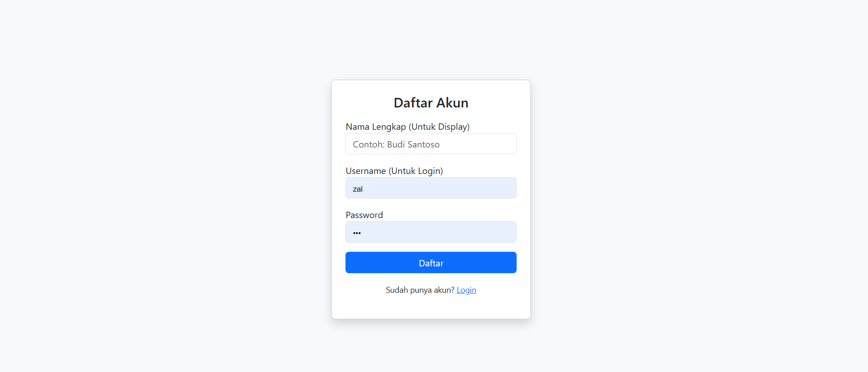Click the word Display in the name label

[452, 127]
